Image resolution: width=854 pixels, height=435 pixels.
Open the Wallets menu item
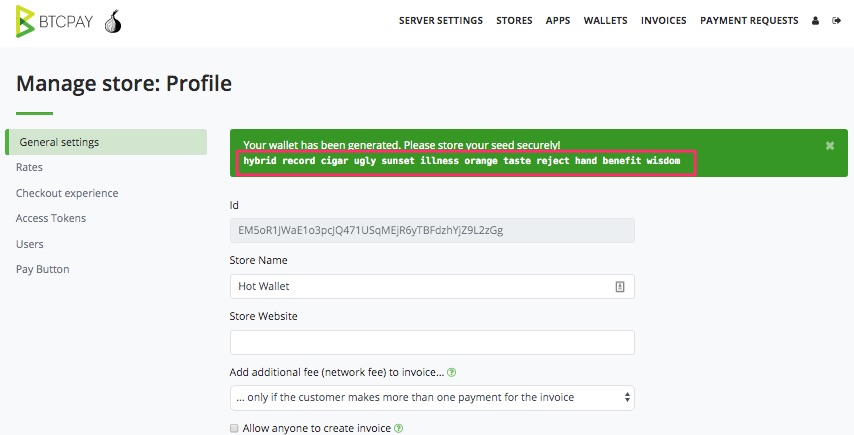coord(605,21)
